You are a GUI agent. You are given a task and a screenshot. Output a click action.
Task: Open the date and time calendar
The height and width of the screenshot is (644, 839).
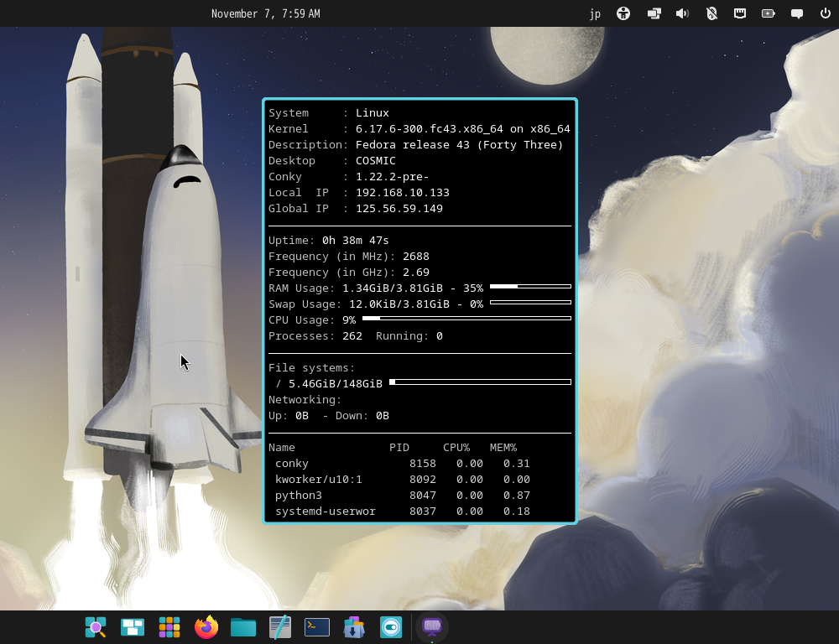click(x=265, y=13)
